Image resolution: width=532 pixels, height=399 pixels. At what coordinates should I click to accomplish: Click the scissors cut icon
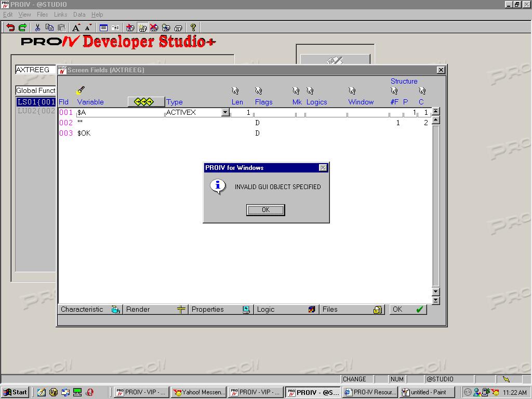click(37, 28)
